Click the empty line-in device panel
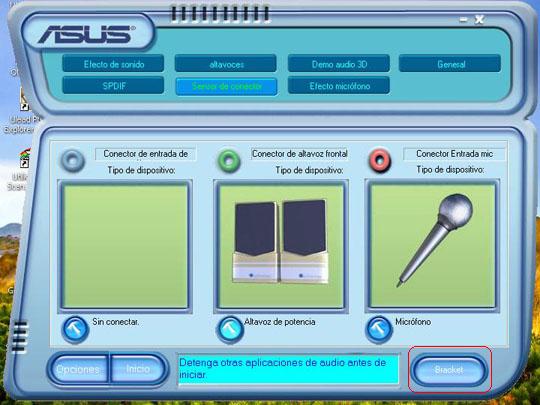Viewport: 540px width, 405px height. (125, 246)
